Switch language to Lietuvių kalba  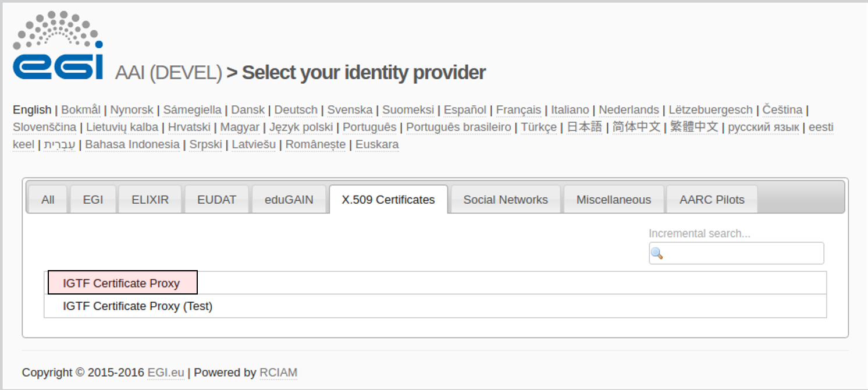122,127
